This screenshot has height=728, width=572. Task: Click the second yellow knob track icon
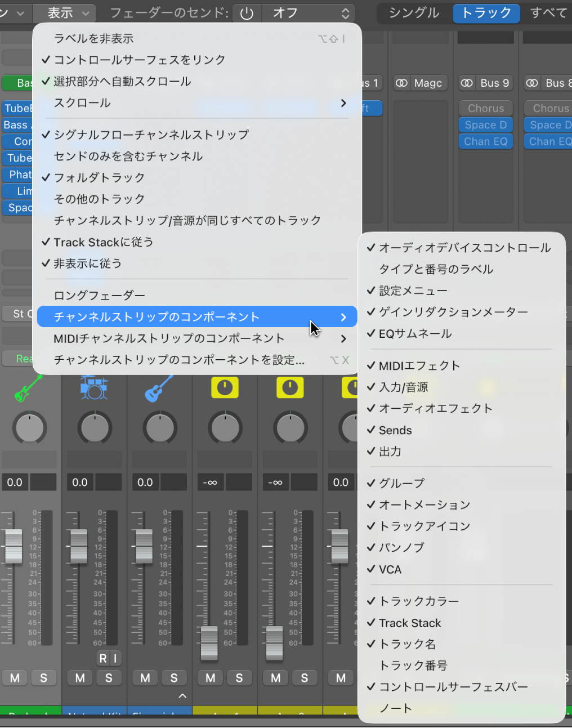pyautogui.click(x=290, y=387)
